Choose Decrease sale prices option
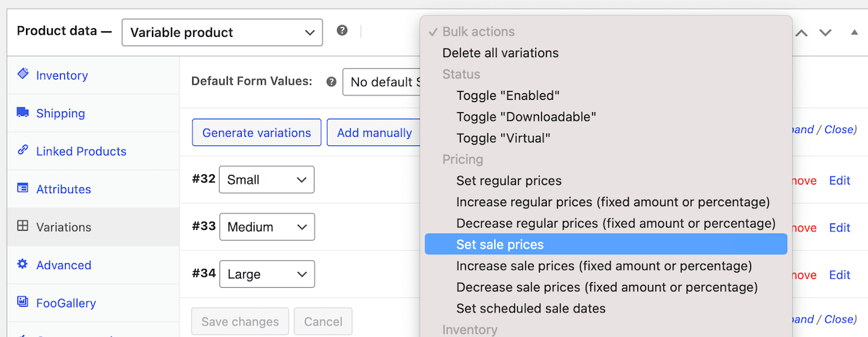 (x=606, y=287)
